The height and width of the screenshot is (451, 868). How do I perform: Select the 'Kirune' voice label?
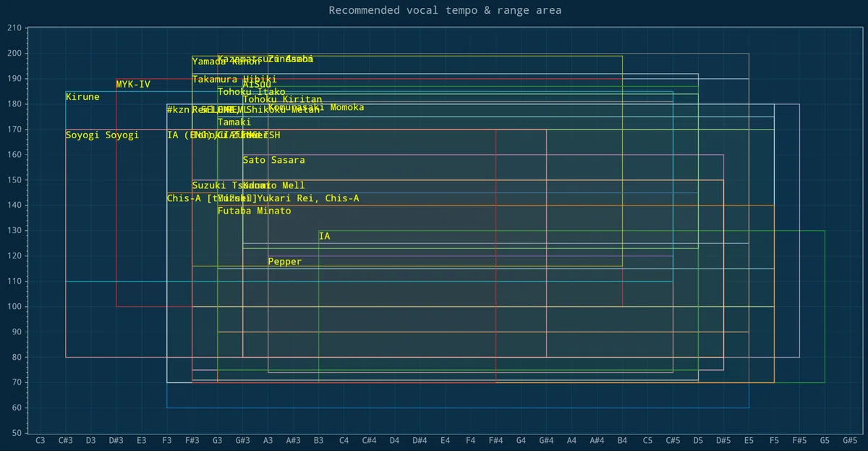82,97
